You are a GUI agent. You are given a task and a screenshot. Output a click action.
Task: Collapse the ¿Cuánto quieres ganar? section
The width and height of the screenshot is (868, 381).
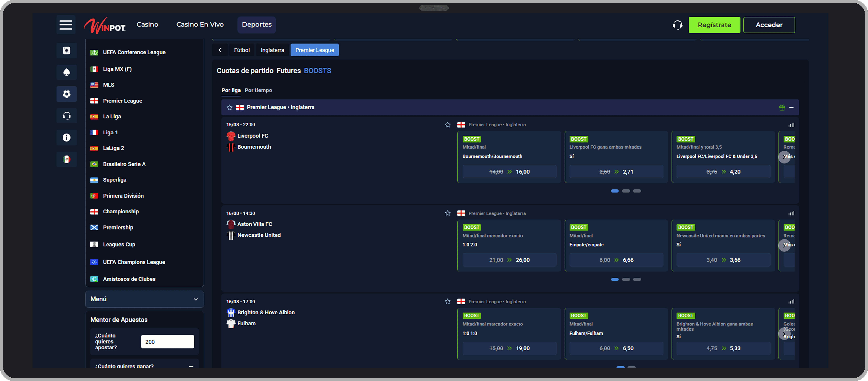[x=191, y=366]
